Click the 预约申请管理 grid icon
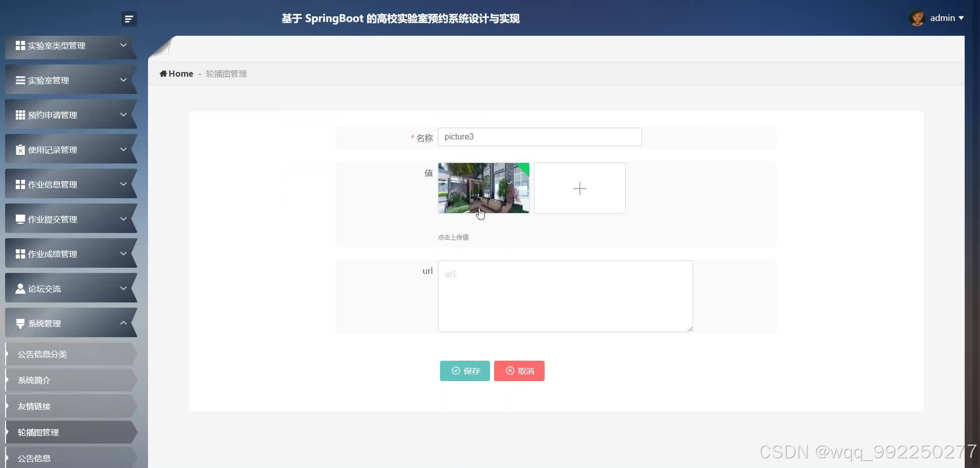Viewport: 980px width, 468px height. pos(20,115)
